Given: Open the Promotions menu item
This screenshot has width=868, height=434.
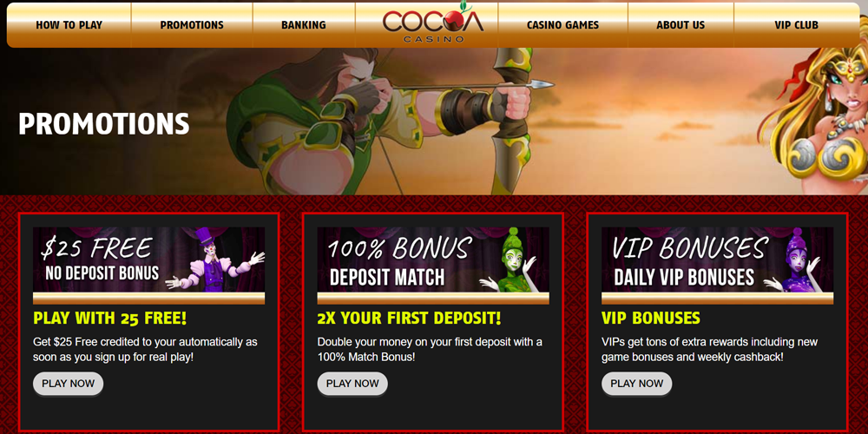Looking at the screenshot, I should 192,25.
